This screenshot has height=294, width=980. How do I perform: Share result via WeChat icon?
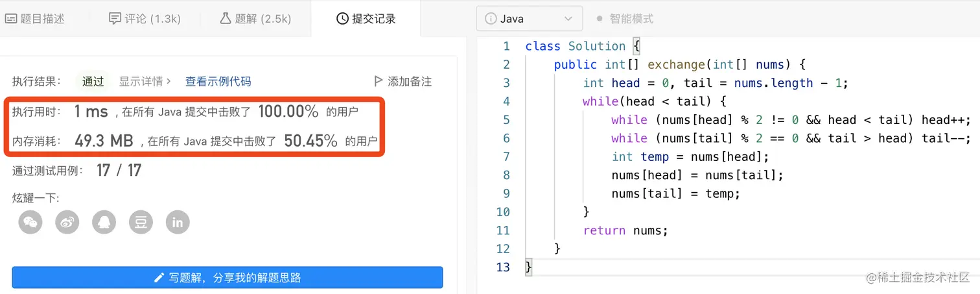pos(30,222)
